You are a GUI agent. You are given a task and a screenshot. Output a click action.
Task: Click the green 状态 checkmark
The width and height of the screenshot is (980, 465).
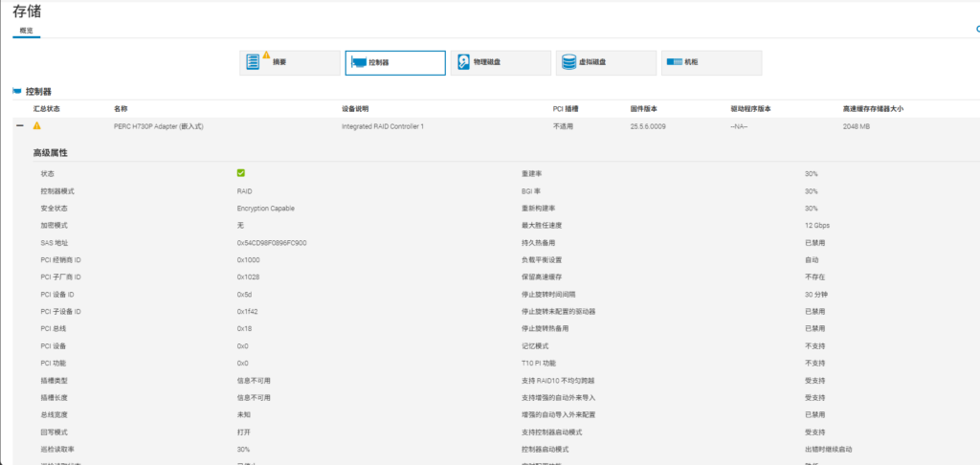click(x=241, y=173)
